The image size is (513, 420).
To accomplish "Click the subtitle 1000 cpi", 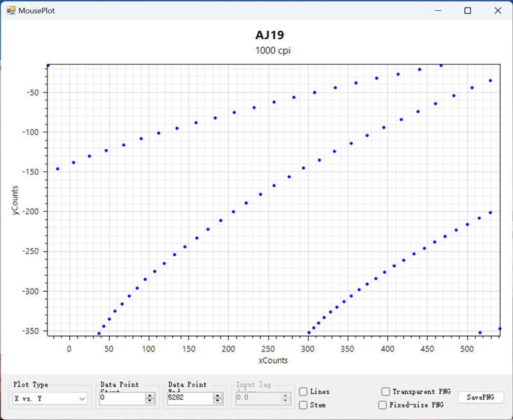I will (273, 51).
